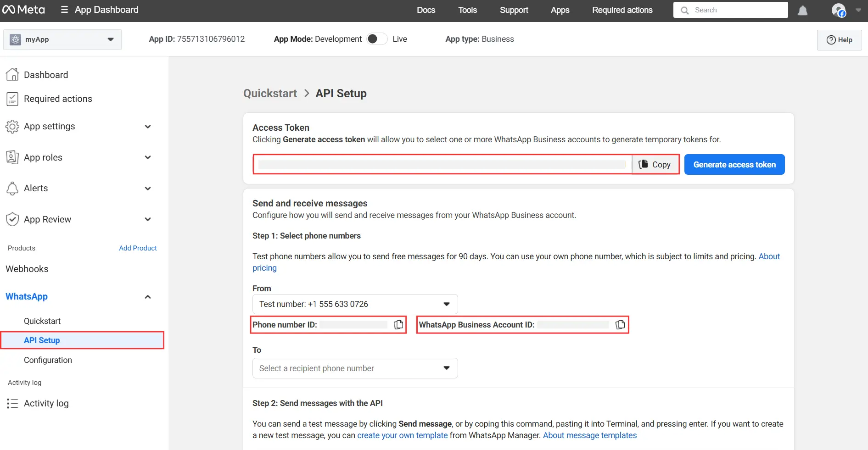The image size is (868, 450).
Task: Expand the App settings section
Action: tap(148, 127)
